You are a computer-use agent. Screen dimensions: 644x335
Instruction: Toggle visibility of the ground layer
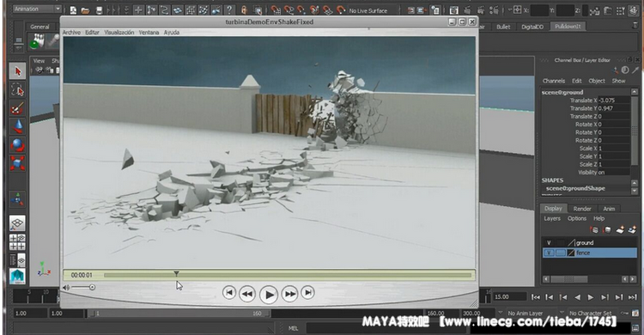[549, 242]
